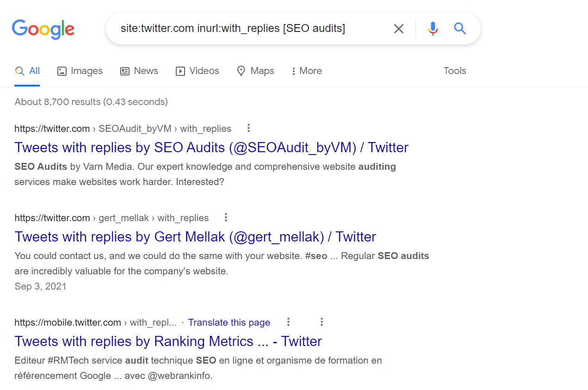Open the search Tools options
This screenshot has height=390, width=588.
coord(455,71)
